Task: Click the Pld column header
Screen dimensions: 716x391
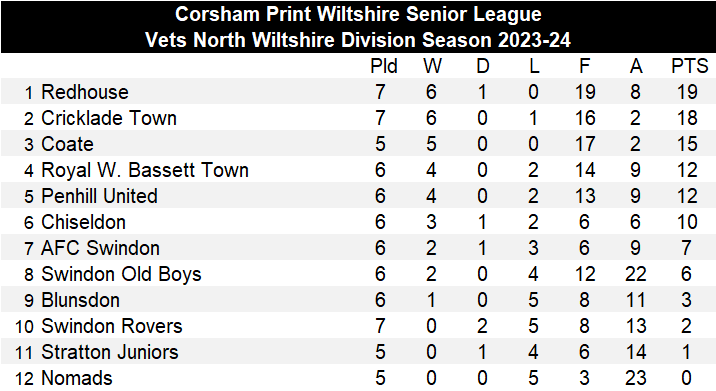Action: (384, 66)
